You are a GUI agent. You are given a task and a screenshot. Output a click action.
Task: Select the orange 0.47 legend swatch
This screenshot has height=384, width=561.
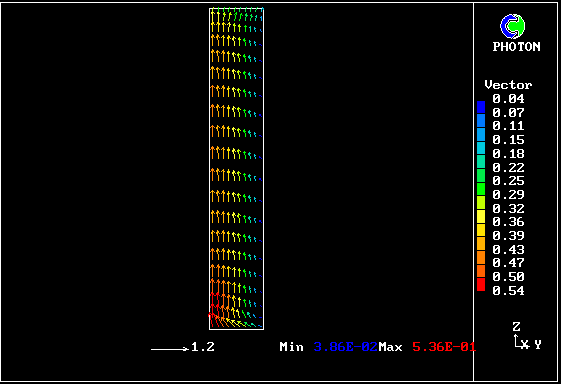481,258
